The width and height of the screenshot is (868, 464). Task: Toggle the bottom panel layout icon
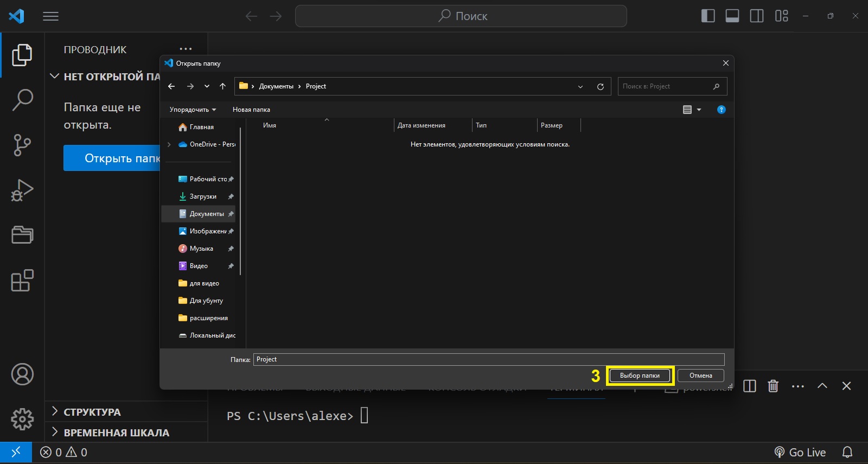pyautogui.click(x=732, y=16)
